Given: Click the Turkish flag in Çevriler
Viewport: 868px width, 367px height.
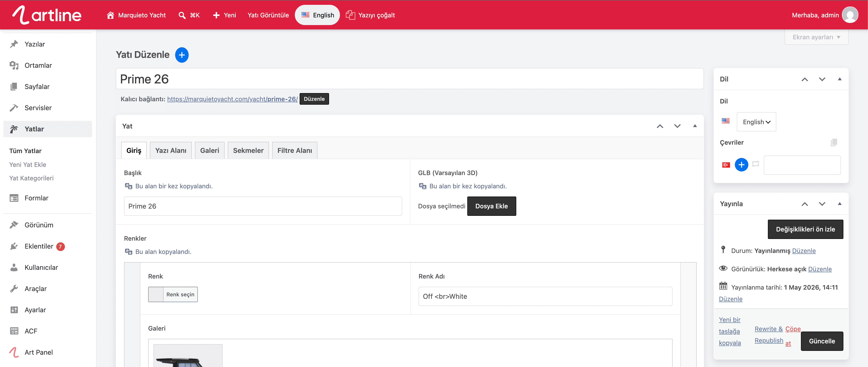Looking at the screenshot, I should point(726,165).
